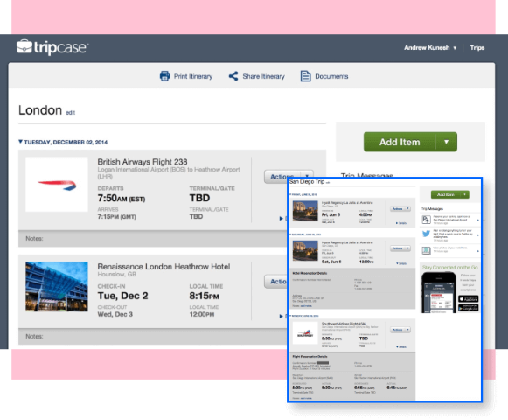Click the App Store download badge

point(468,298)
